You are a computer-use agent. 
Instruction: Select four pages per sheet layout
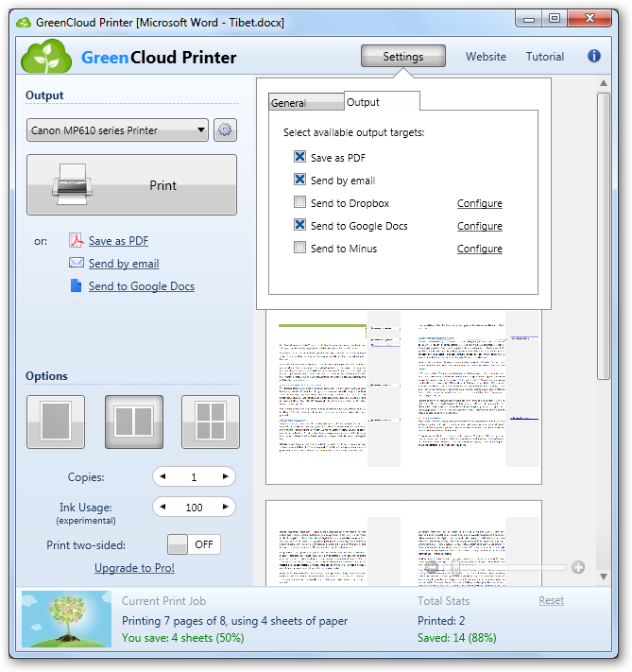click(211, 422)
